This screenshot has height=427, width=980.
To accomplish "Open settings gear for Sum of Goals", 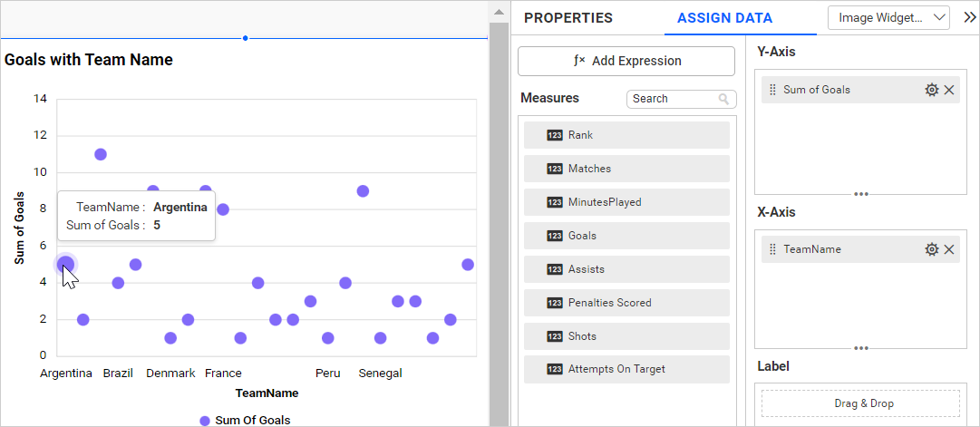I will point(931,90).
